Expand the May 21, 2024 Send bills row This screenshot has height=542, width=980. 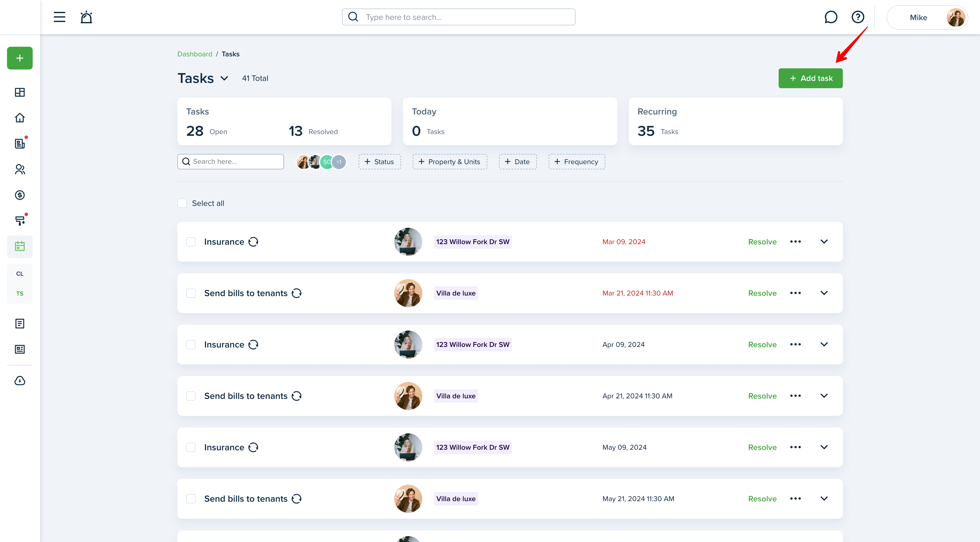(824, 498)
